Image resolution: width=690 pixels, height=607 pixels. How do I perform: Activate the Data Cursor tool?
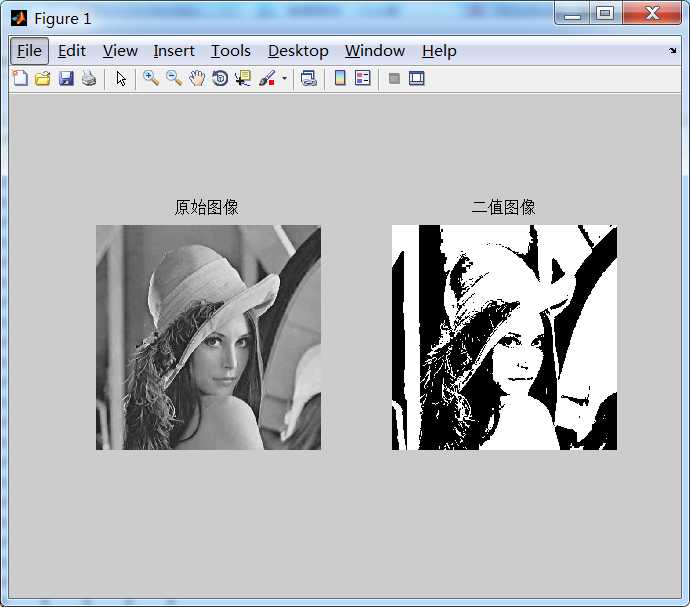pyautogui.click(x=243, y=78)
